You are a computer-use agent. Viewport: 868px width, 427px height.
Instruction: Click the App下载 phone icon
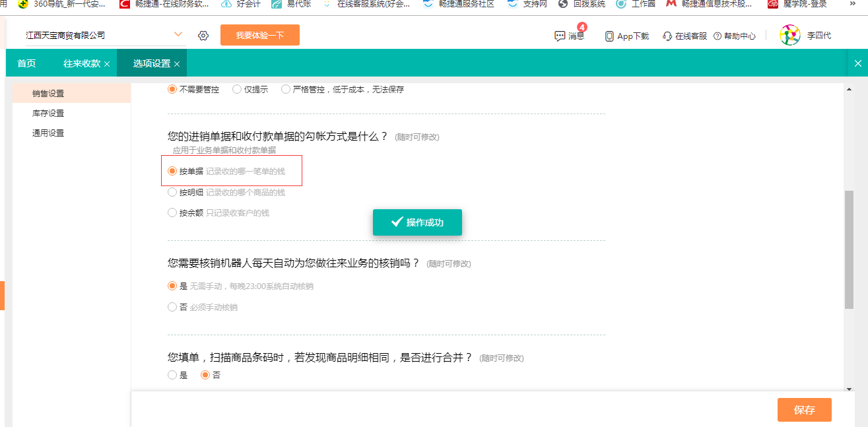tap(609, 36)
